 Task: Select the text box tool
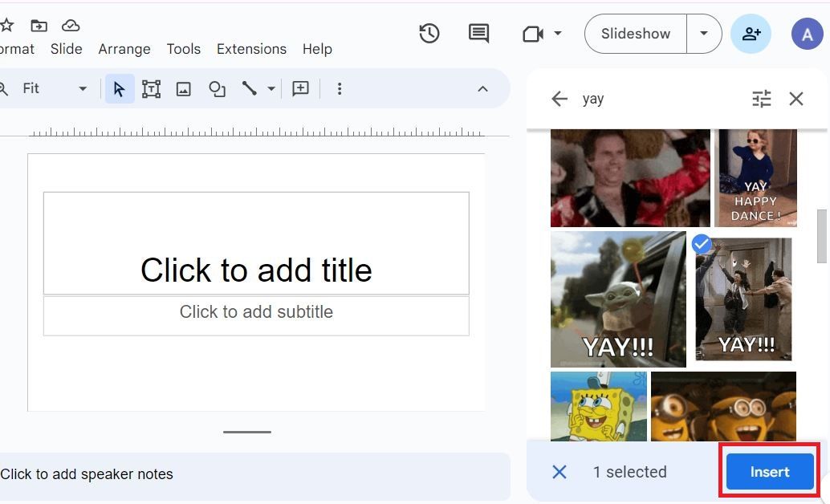point(151,89)
